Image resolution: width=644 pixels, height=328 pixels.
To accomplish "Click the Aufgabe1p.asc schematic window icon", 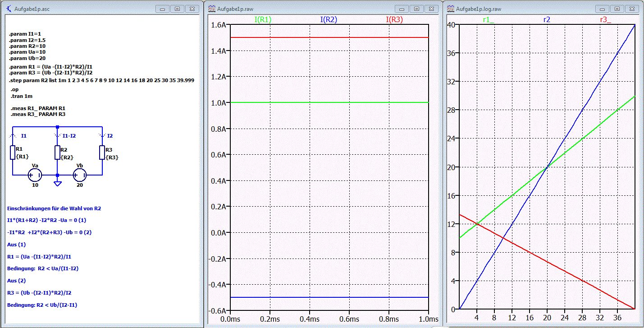I will (9, 9).
